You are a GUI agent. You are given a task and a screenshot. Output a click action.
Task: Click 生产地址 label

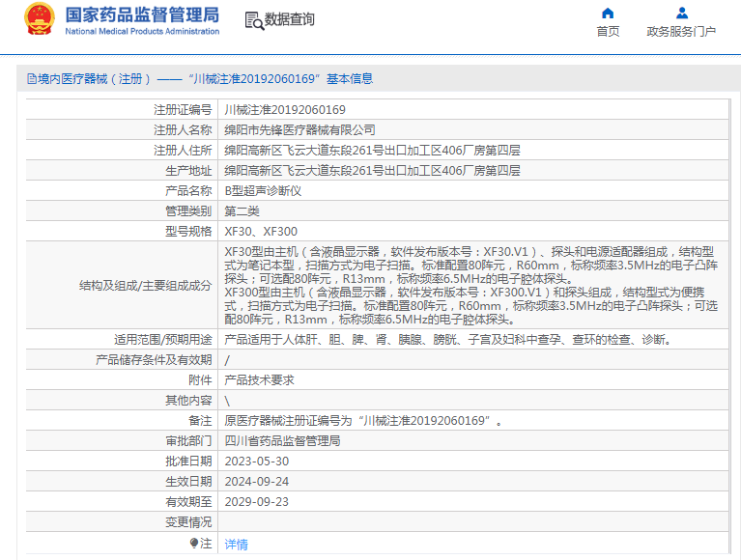pos(188,171)
